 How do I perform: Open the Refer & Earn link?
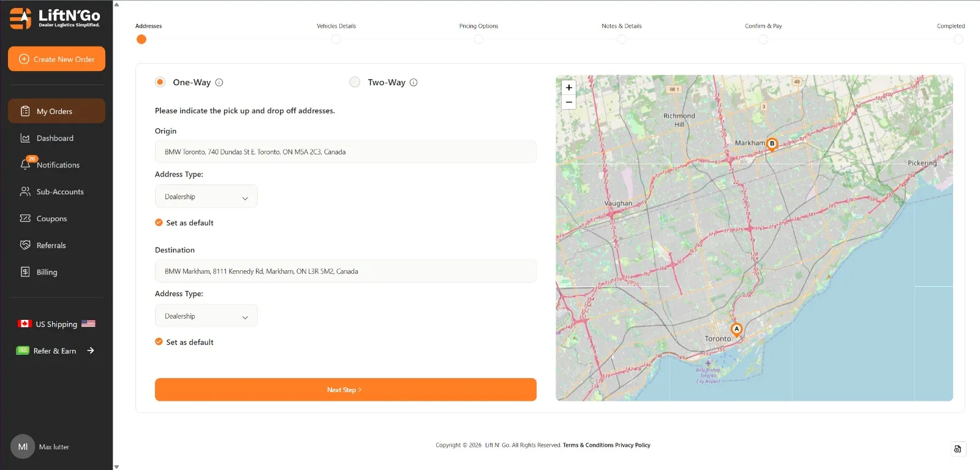point(55,351)
